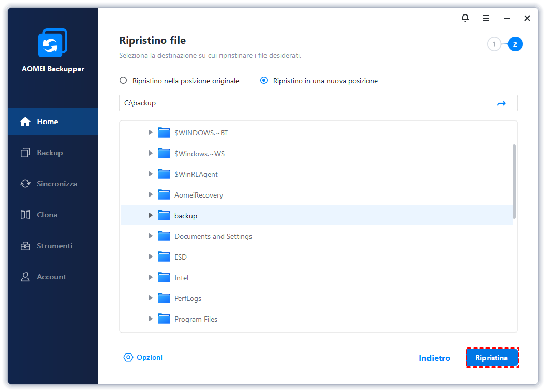This screenshot has height=392, width=546.
Task: Expand the AomeiRecovery folder arrow
Action: (151, 194)
